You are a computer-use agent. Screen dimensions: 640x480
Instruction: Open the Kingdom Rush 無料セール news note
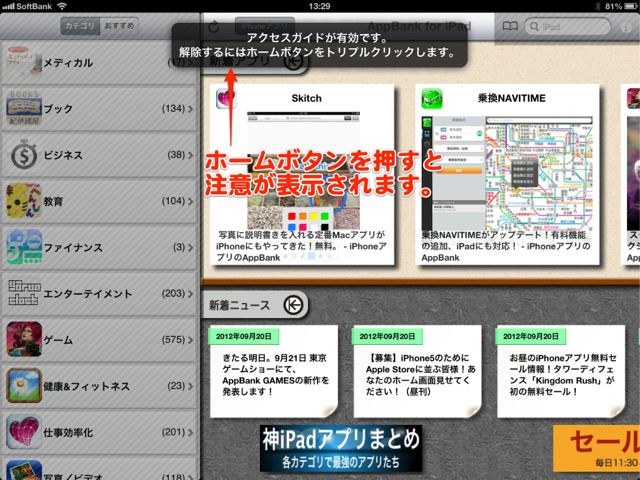pyautogui.click(x=561, y=371)
